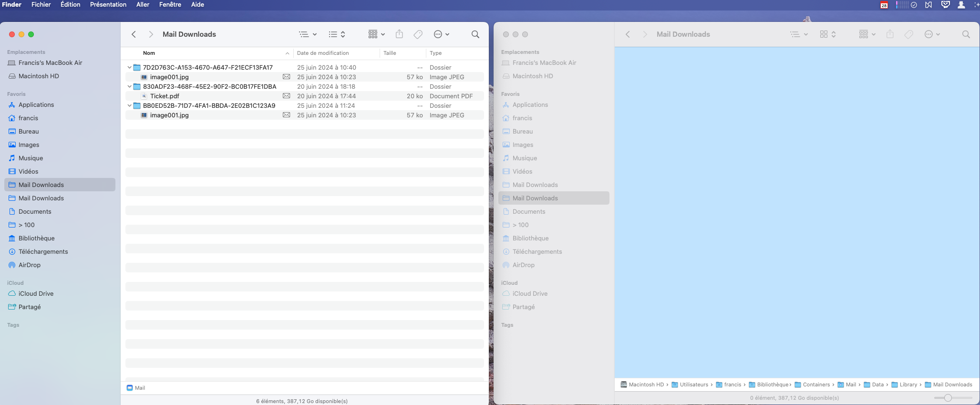Open AirDrop in the left sidebar
This screenshot has height=405, width=980.
[30, 265]
